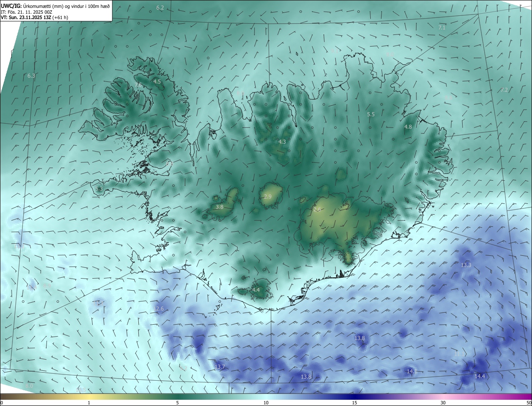Click the 6.3 value label
532x406 pixels.
click(x=31, y=76)
